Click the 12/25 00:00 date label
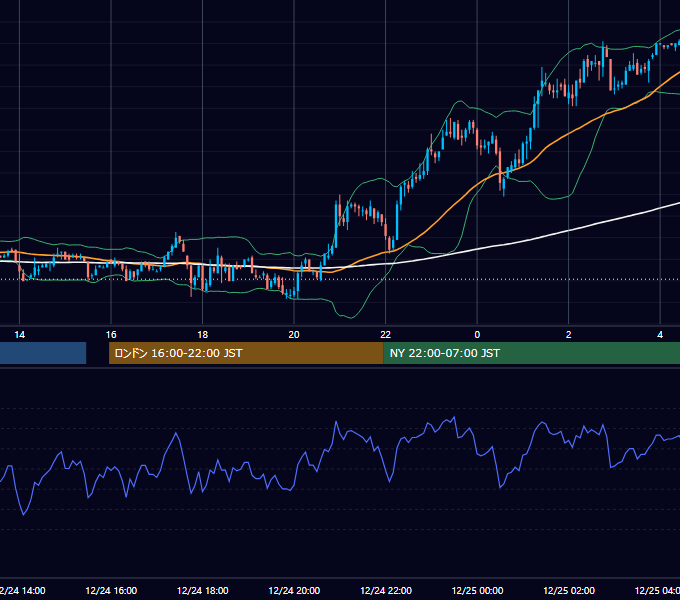680x600 pixels. click(x=477, y=590)
